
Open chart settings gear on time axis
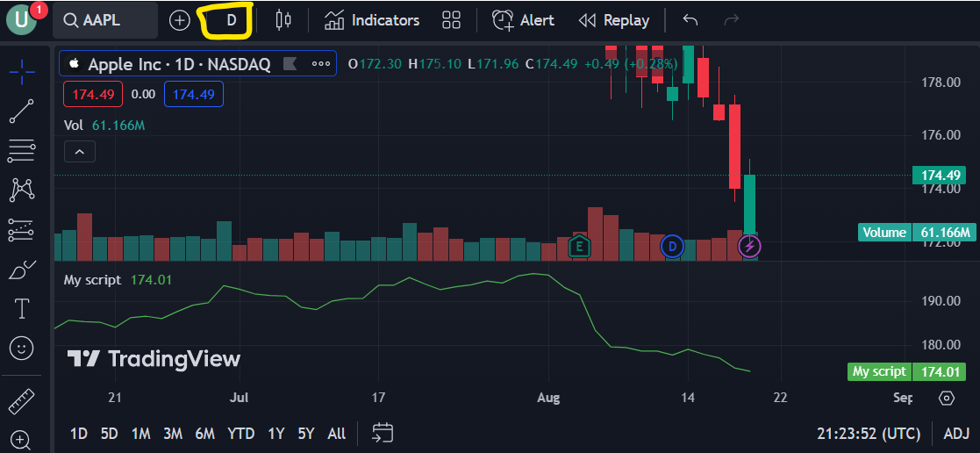coord(947,398)
